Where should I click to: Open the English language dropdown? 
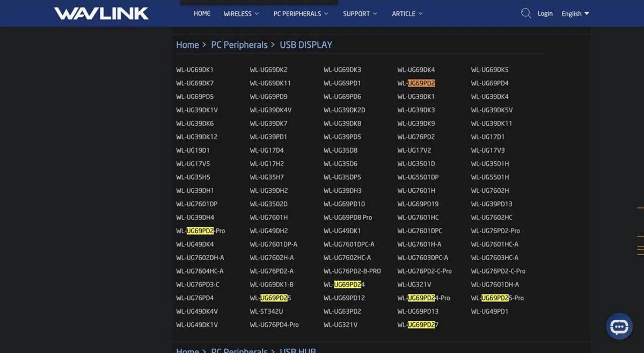click(575, 13)
